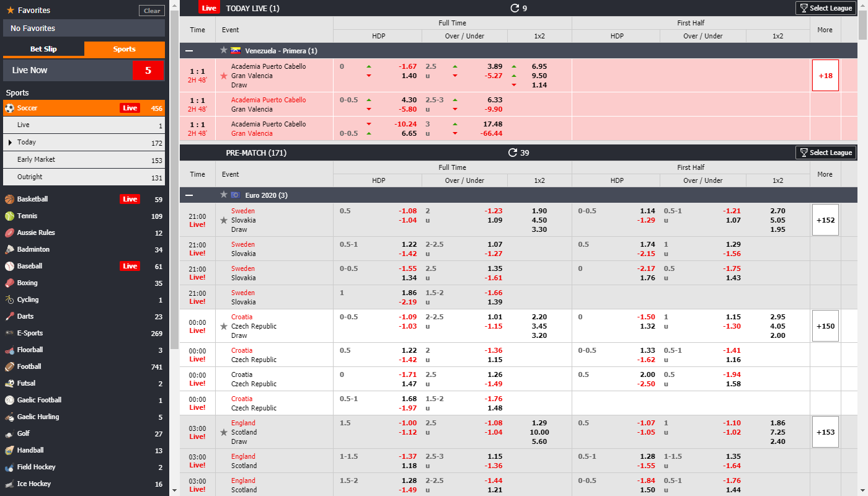The image size is (868, 496).
Task: Star the Croatia vs Czech Republic match
Action: click(224, 326)
